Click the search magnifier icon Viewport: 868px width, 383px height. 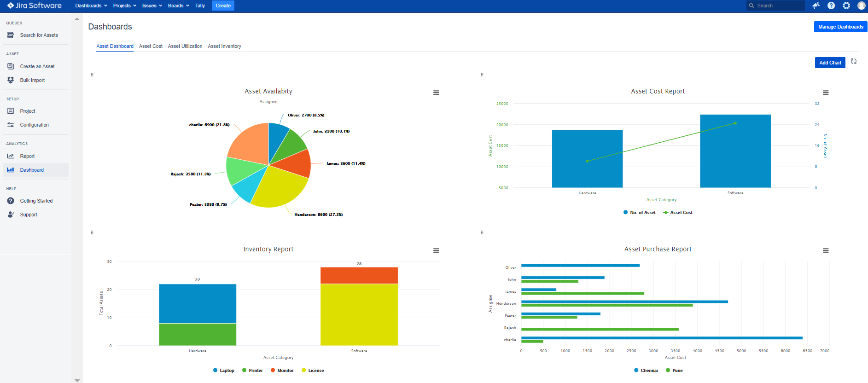point(751,6)
